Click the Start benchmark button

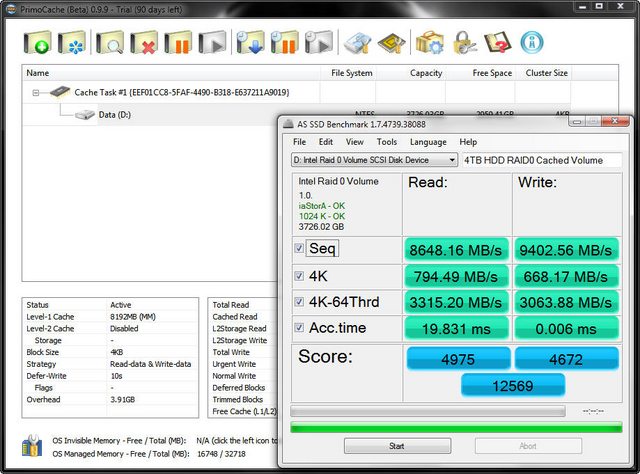(x=397, y=446)
